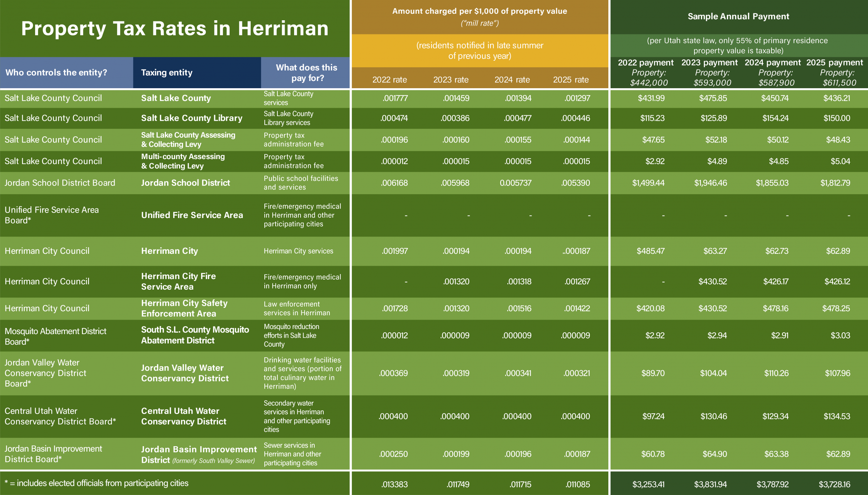Click the 'Sample Annual Payment' heading

[x=738, y=16]
